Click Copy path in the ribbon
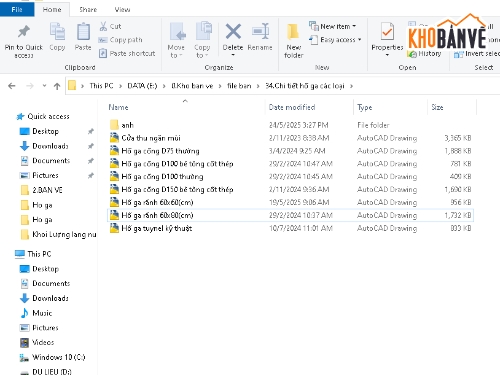The width and height of the screenshot is (500, 375). [x=120, y=40]
